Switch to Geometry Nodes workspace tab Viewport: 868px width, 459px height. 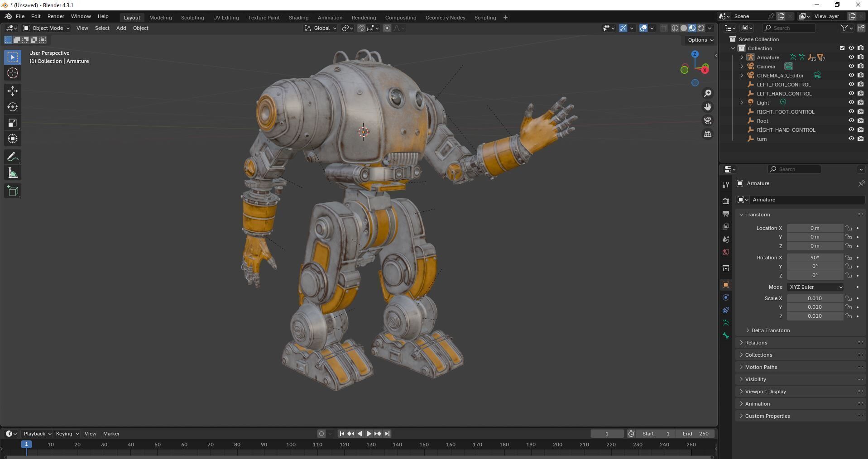coord(445,18)
